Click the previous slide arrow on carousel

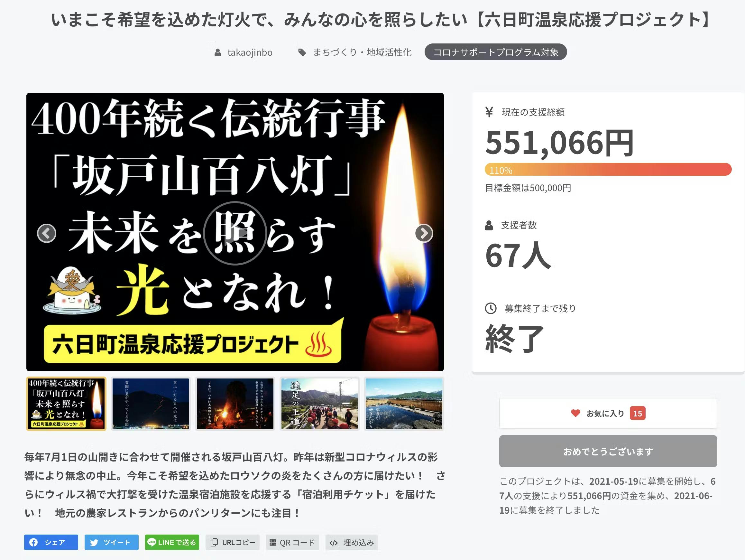point(46,233)
